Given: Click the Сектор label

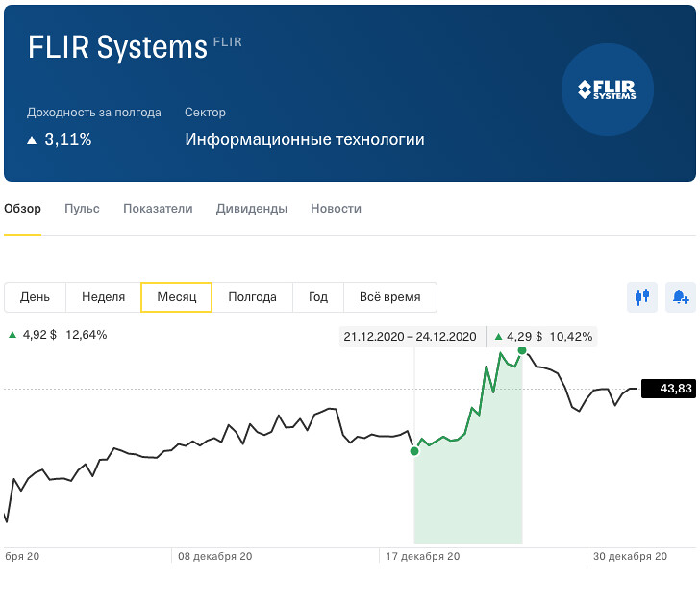Looking at the screenshot, I should click(x=206, y=113).
